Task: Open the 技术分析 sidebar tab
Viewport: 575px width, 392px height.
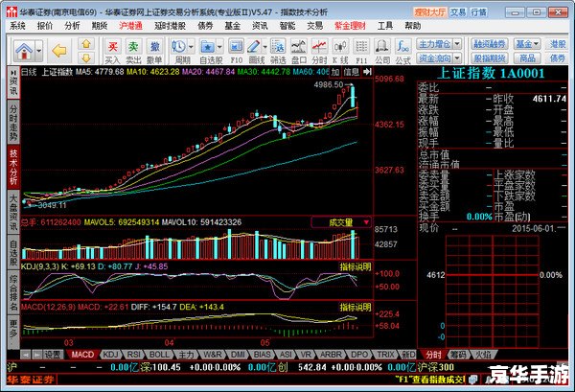Action: click(x=13, y=167)
